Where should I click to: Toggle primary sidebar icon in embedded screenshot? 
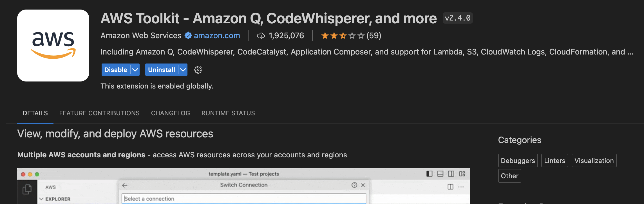430,174
